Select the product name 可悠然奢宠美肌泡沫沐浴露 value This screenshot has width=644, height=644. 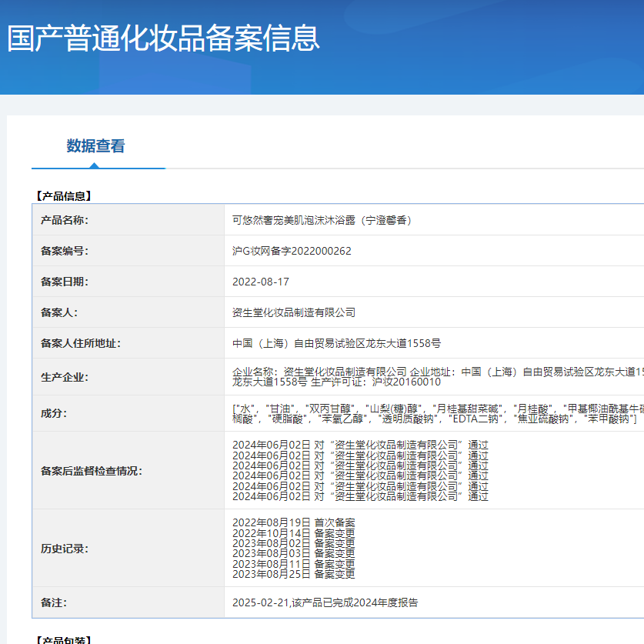click(323, 220)
